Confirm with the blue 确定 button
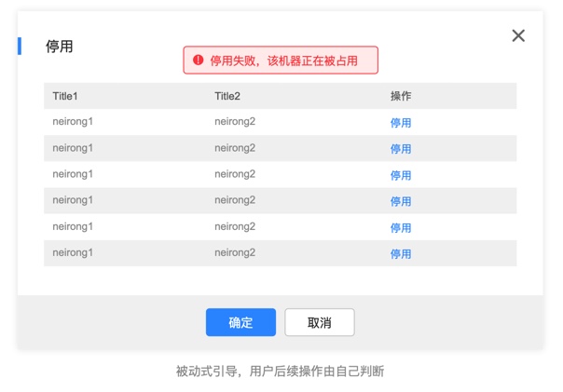Image resolution: width=563 pixels, height=392 pixels. (x=240, y=322)
